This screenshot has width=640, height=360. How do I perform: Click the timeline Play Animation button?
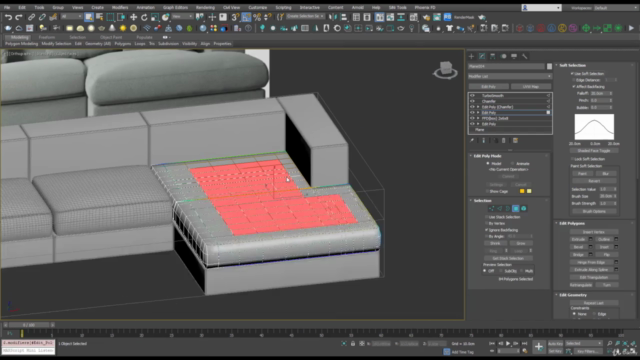[508, 344]
